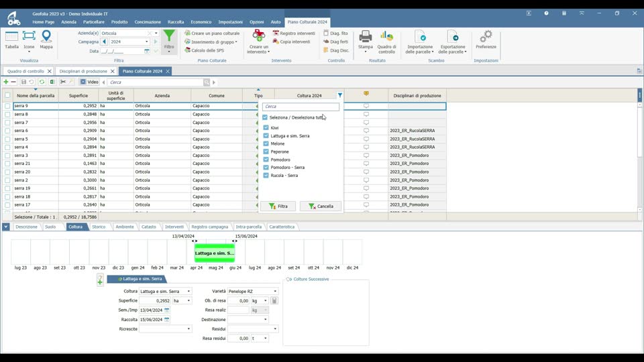644x362 pixels.
Task: Switch to Tabella view
Action: pyautogui.click(x=11, y=40)
